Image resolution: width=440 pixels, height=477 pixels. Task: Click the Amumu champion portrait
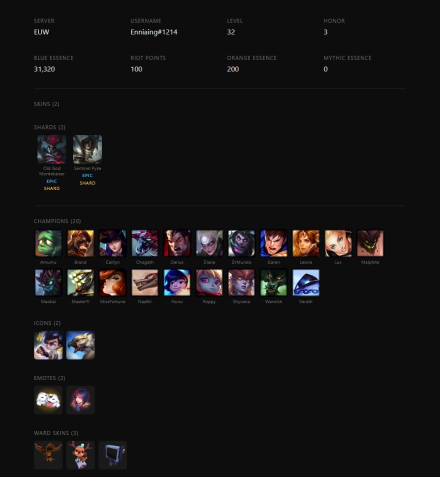coord(48,243)
